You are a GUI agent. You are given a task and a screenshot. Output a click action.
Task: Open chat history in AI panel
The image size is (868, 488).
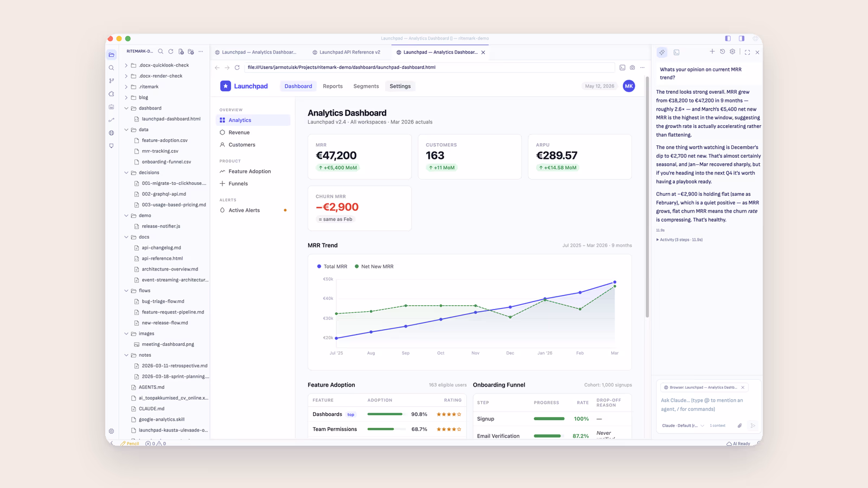point(723,52)
